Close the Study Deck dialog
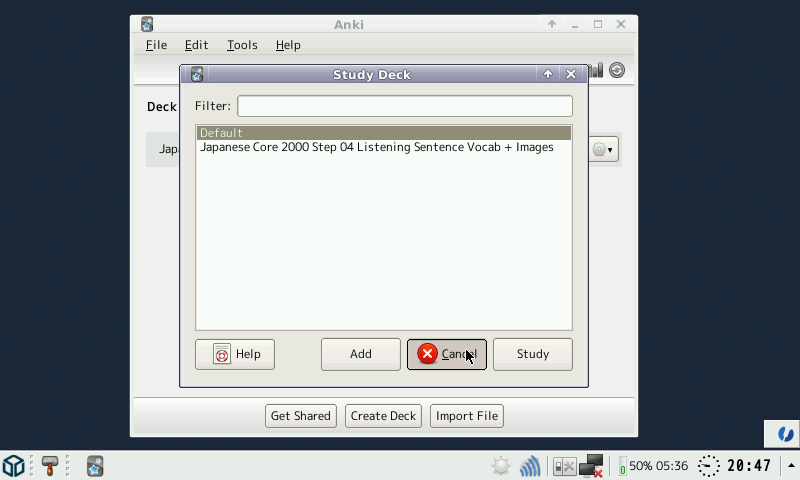 (x=571, y=74)
